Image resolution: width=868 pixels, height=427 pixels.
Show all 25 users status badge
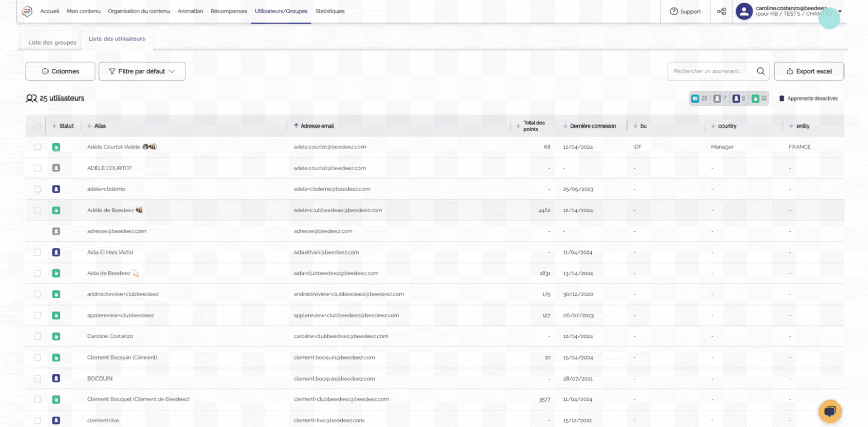[699, 98]
